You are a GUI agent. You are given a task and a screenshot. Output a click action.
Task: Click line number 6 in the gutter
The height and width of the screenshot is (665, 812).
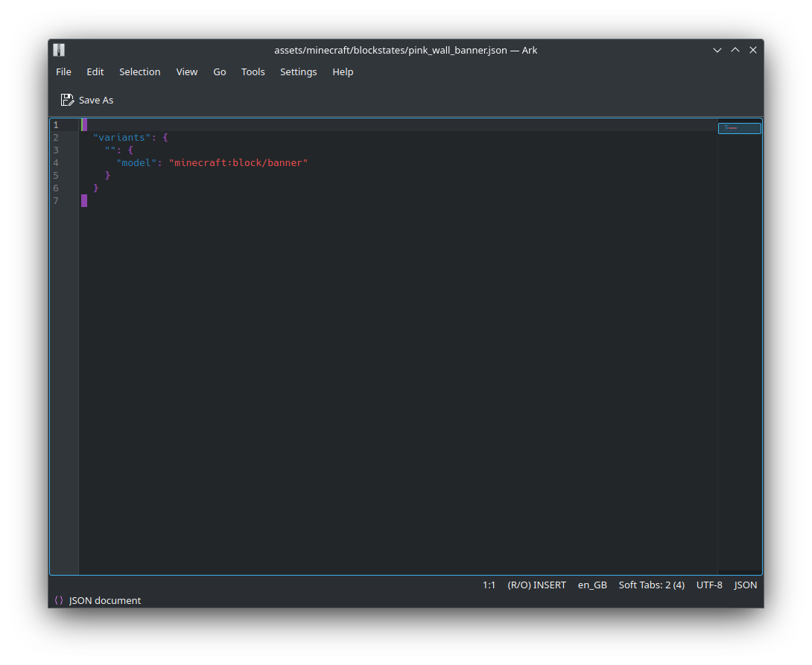(56, 188)
